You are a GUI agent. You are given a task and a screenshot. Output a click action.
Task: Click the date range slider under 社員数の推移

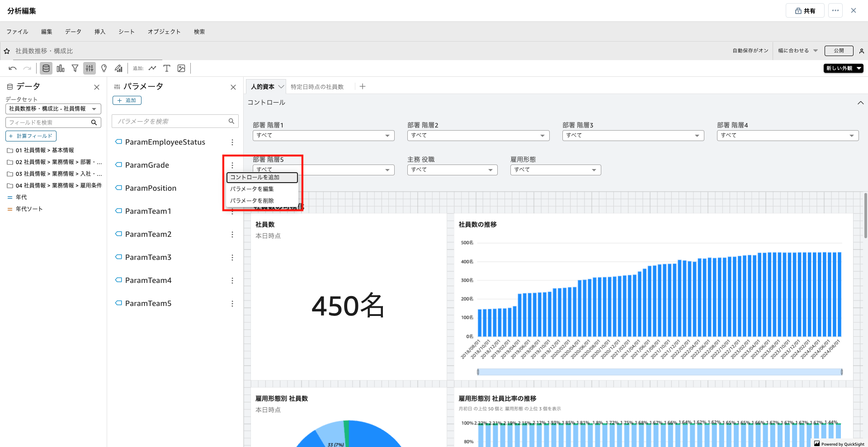pyautogui.click(x=660, y=372)
